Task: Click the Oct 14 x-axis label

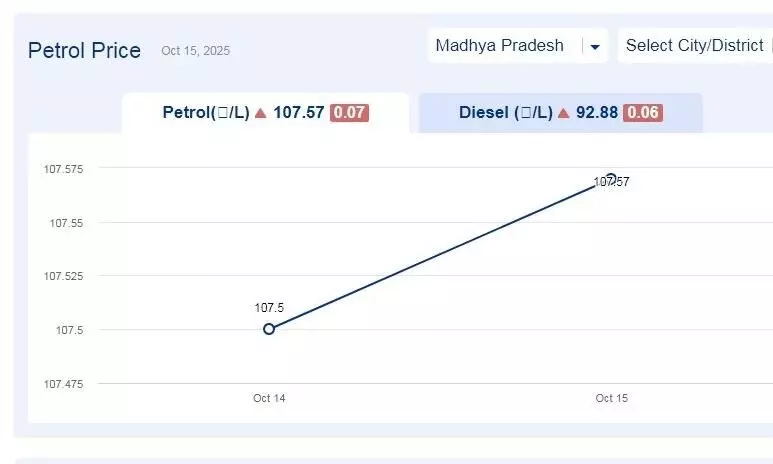Action: (269, 398)
